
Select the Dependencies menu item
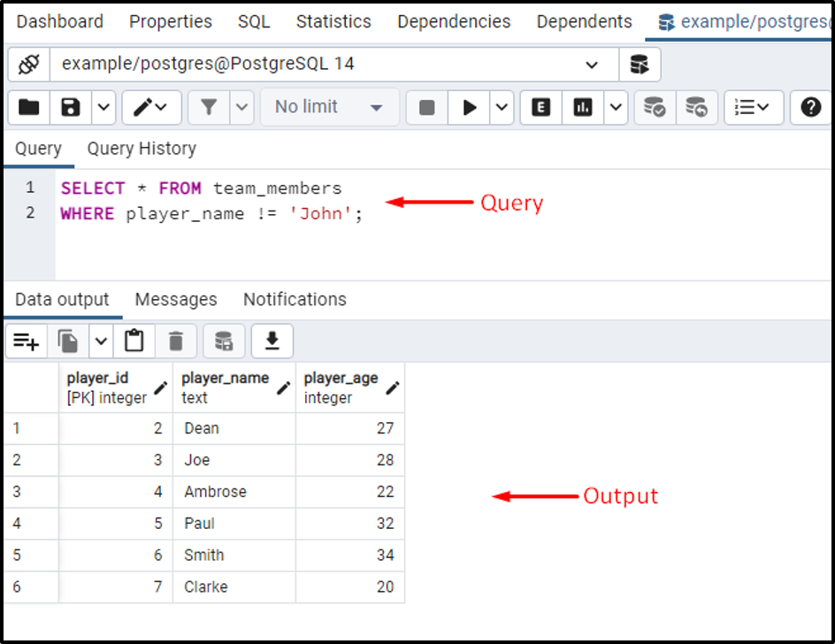tap(454, 21)
